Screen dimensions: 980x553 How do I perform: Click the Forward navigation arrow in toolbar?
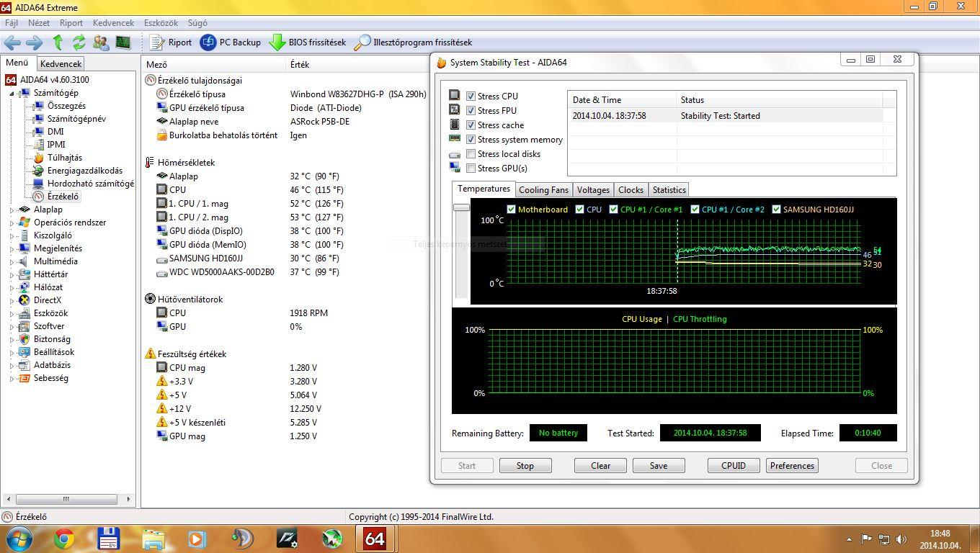pyautogui.click(x=34, y=42)
